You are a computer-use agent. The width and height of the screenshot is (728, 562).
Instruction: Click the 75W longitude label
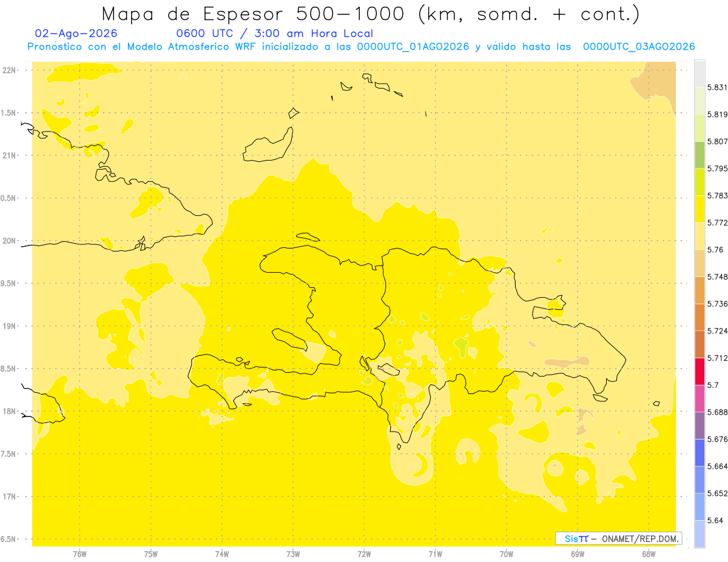click(x=151, y=554)
